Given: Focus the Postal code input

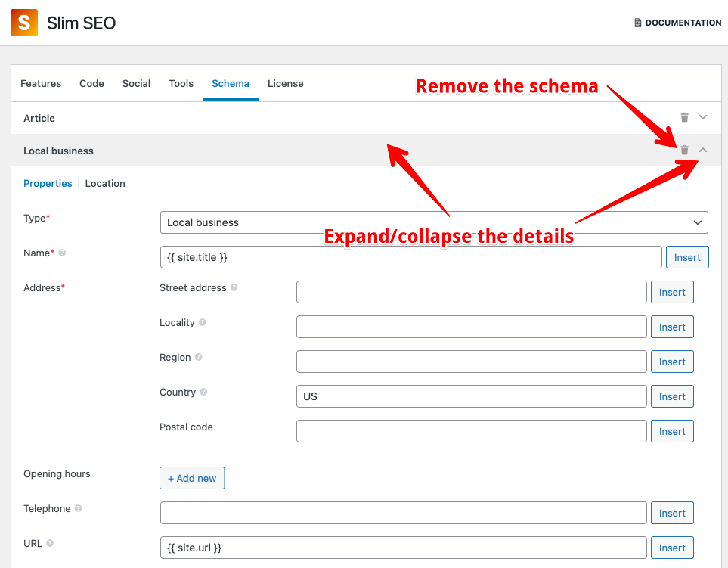Looking at the screenshot, I should coord(471,431).
